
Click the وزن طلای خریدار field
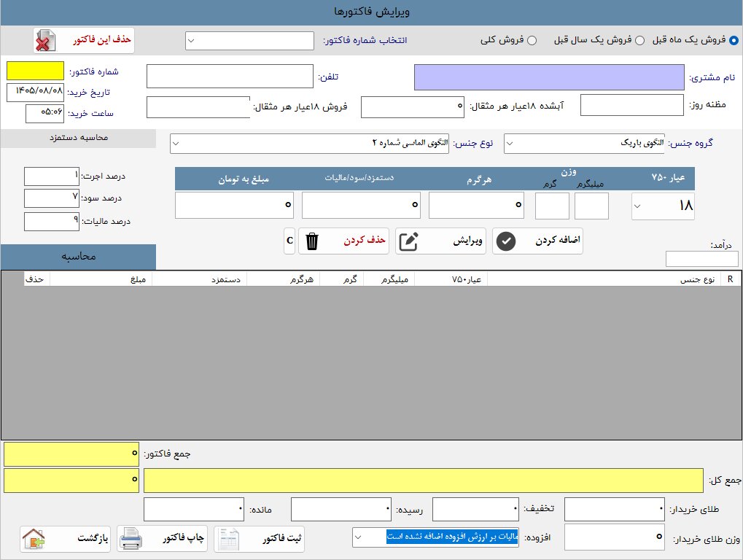(x=615, y=537)
